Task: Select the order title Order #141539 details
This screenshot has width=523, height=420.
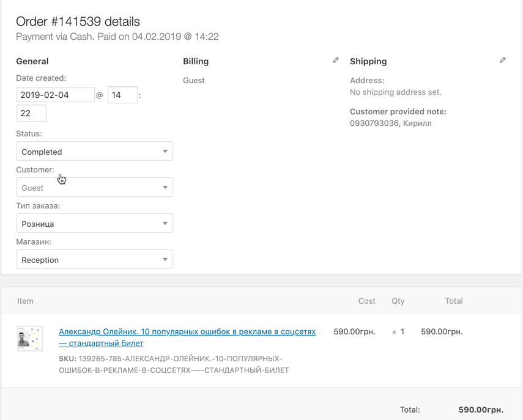Action: (78, 21)
